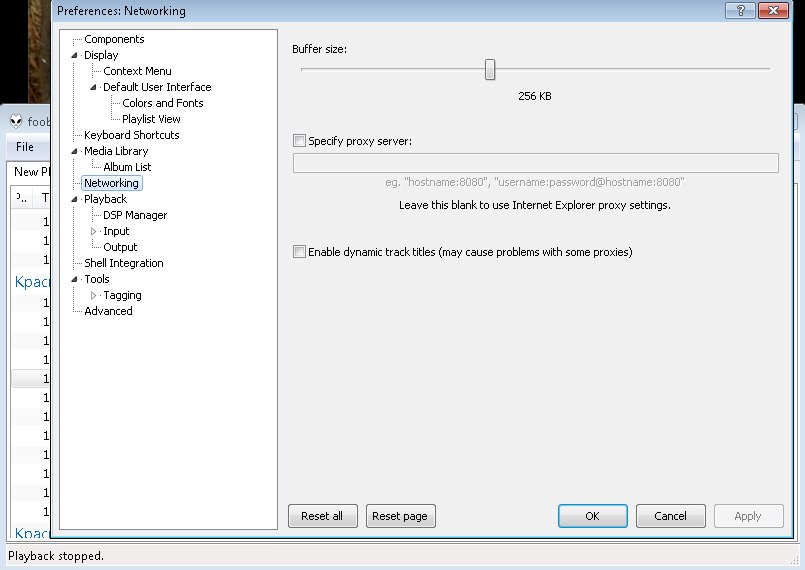Open Playlist View page

(x=151, y=119)
